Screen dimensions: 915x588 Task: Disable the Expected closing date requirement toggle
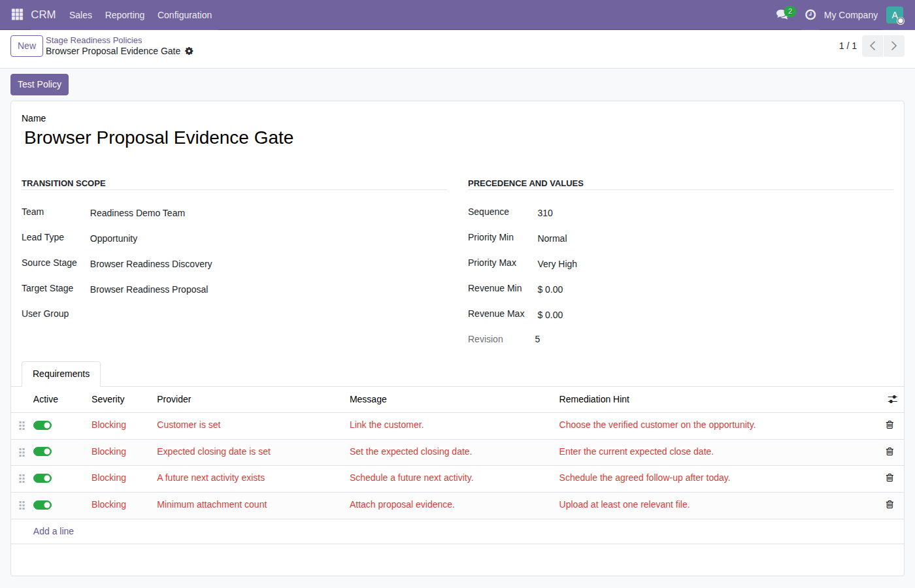point(42,451)
